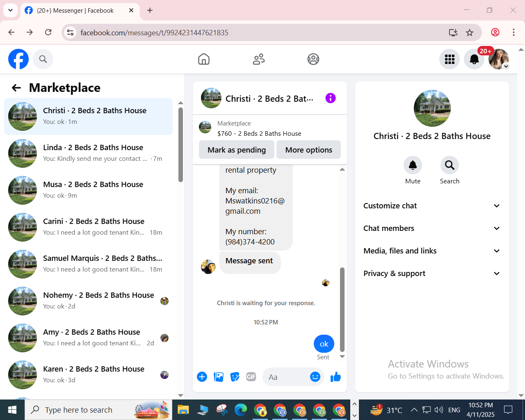
Task: Open the taskbar clock showing 10:52 PM
Action: [x=481, y=410]
